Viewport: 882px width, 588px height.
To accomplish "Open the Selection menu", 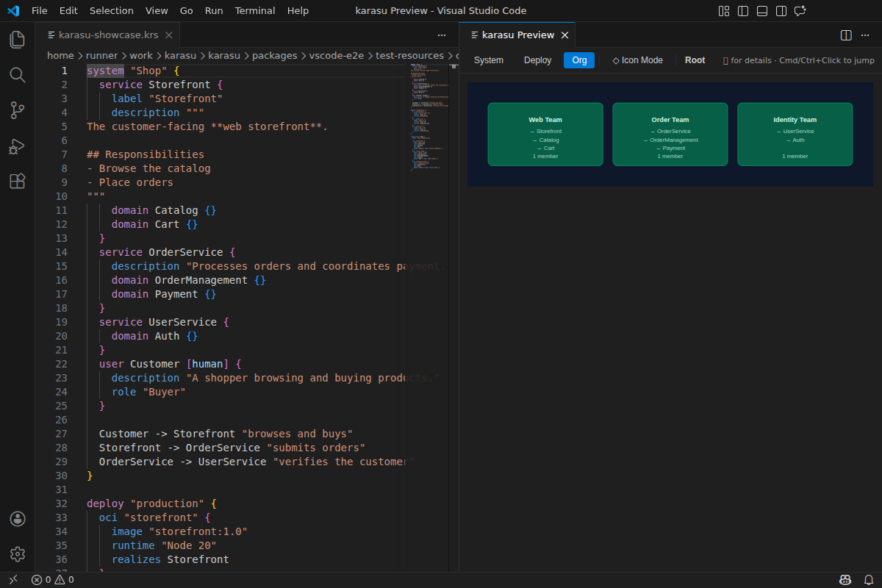I will [112, 11].
